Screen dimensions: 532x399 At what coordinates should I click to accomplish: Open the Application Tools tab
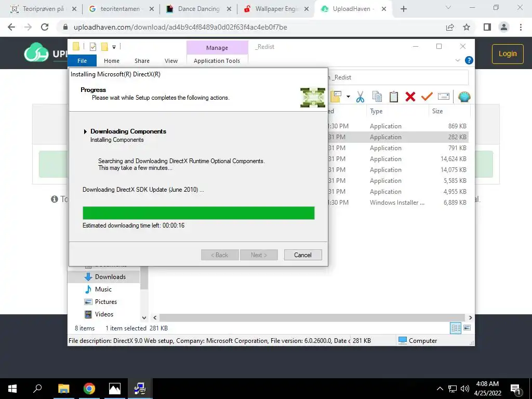217,61
